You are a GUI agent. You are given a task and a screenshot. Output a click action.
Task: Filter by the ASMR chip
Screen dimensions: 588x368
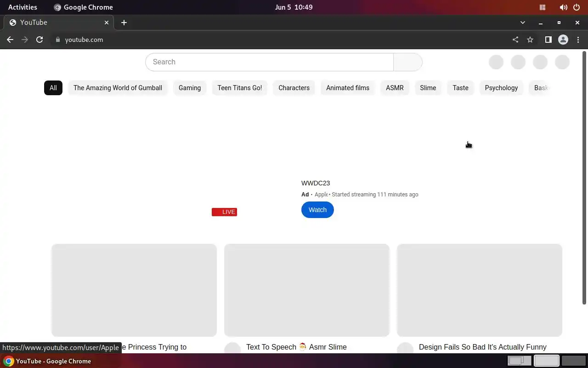point(395,88)
